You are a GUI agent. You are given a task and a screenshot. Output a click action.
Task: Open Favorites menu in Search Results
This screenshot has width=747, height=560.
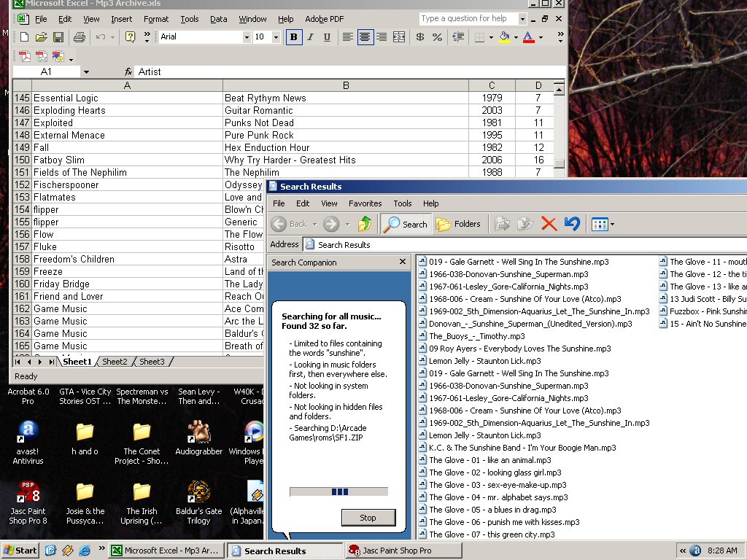pos(365,203)
